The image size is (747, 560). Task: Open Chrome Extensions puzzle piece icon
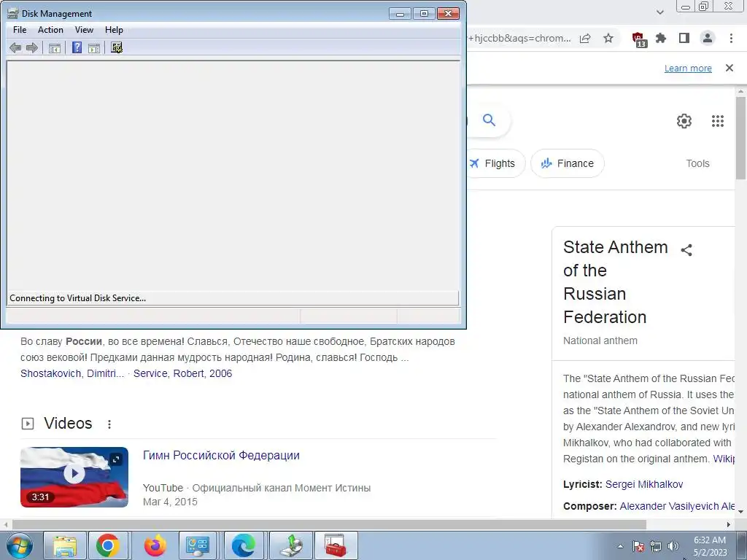point(661,38)
